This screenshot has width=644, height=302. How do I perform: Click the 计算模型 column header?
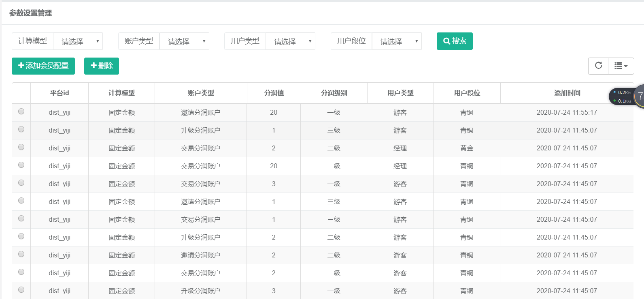pos(121,93)
